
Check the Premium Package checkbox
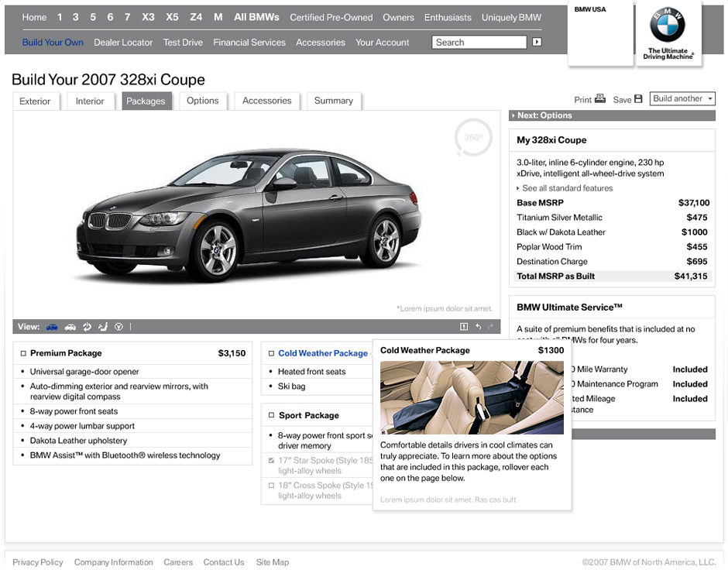(23, 354)
